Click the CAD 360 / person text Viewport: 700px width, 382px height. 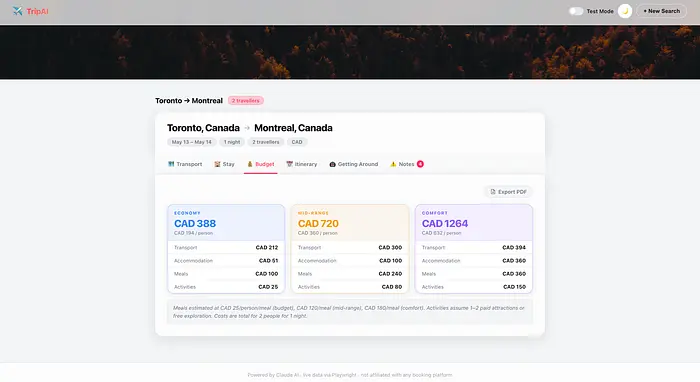317,233
